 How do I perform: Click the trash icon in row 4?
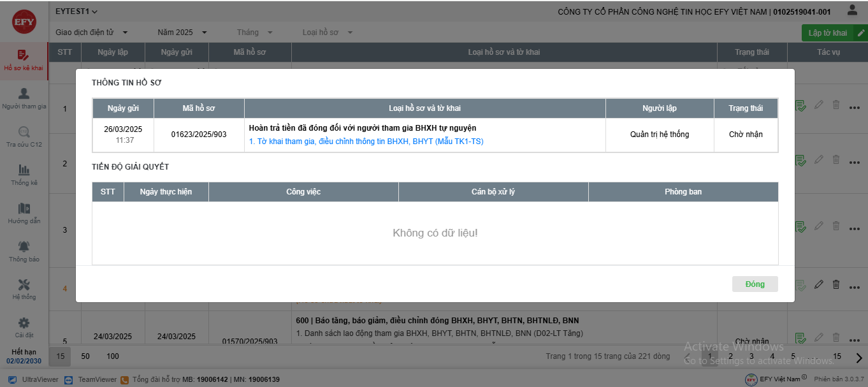coord(836,284)
